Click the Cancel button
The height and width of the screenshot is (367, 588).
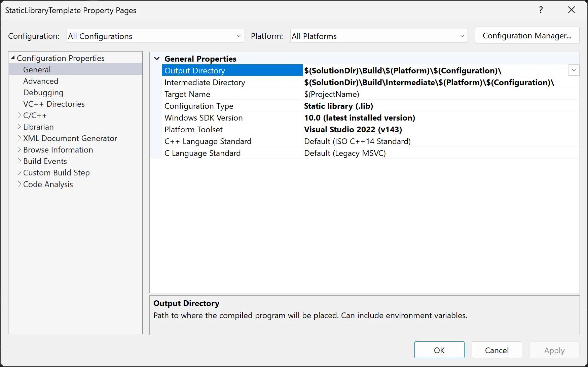click(x=497, y=350)
